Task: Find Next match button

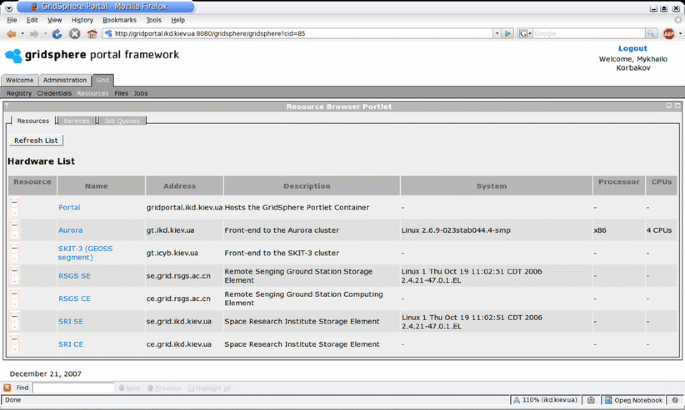Action: (129, 388)
